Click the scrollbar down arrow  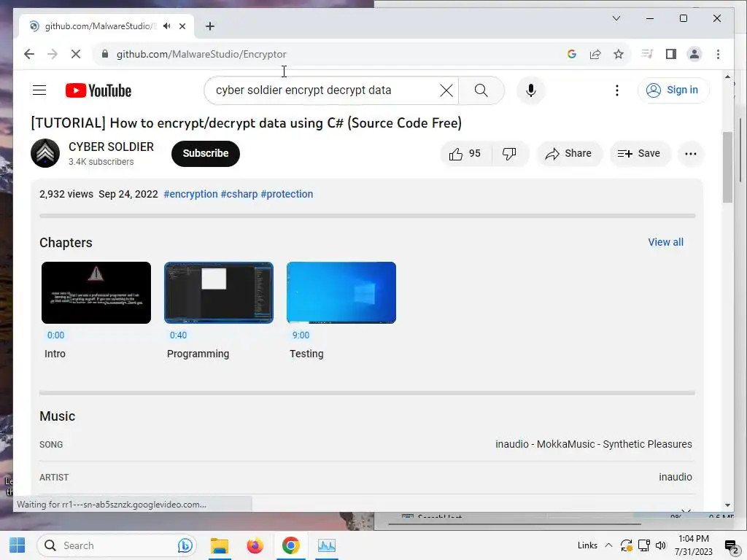(727, 505)
